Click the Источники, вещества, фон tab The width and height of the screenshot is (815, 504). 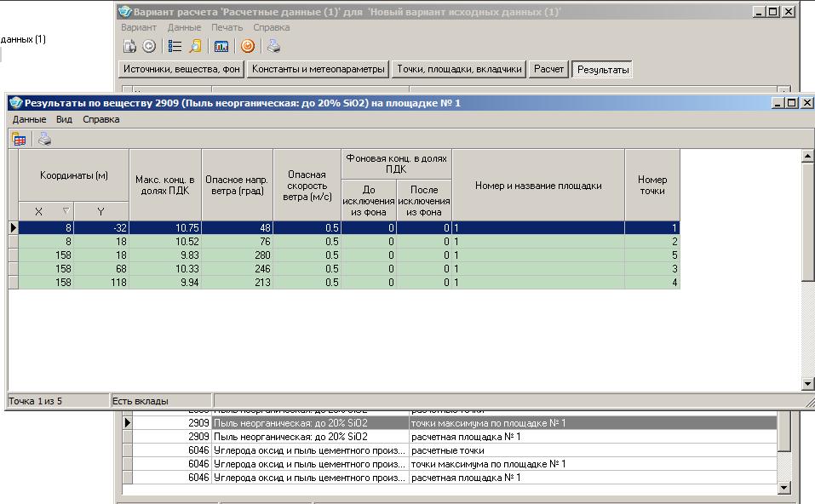[x=181, y=70]
